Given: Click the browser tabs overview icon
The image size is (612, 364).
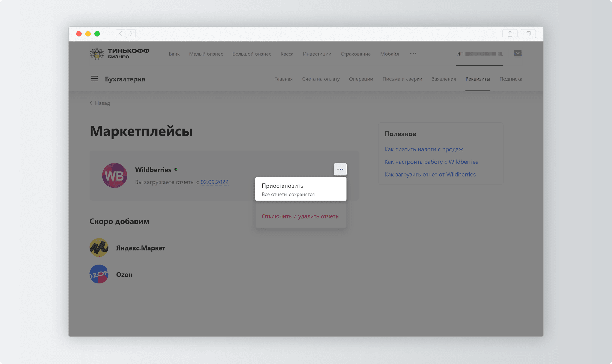Looking at the screenshot, I should (528, 34).
